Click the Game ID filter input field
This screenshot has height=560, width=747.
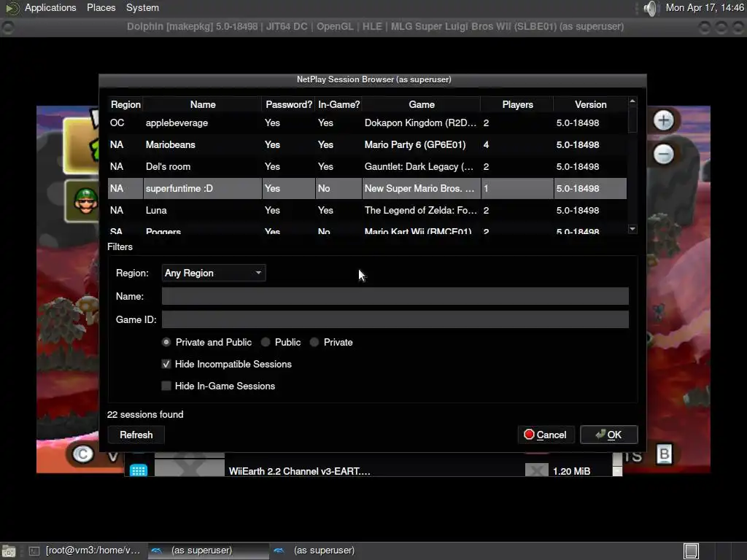[x=395, y=319]
